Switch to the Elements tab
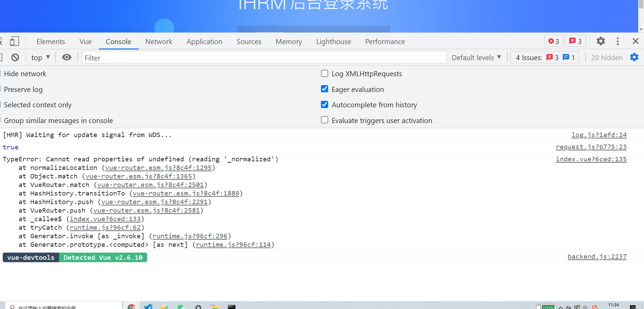The image size is (644, 309). 51,41
